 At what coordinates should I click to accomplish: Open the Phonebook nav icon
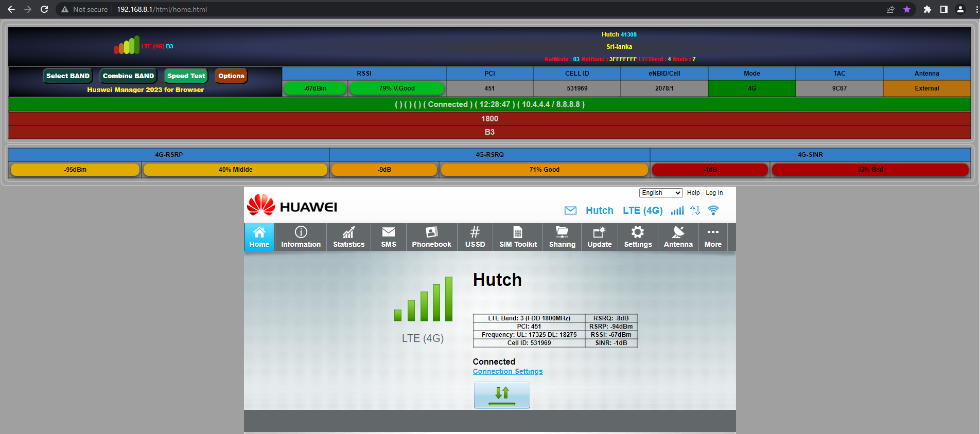pyautogui.click(x=431, y=232)
